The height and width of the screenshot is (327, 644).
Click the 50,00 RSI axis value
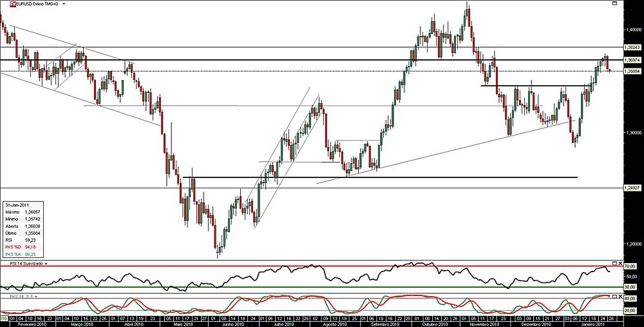coord(631,277)
